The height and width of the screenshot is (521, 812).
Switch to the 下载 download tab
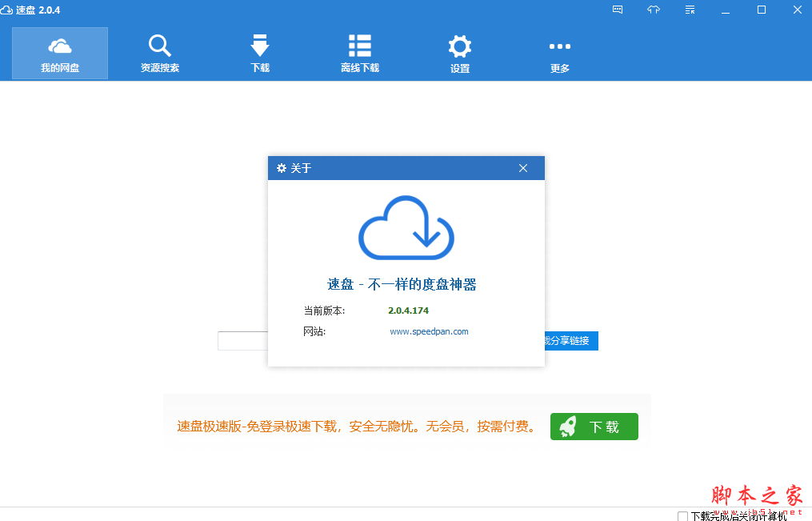tap(260, 54)
